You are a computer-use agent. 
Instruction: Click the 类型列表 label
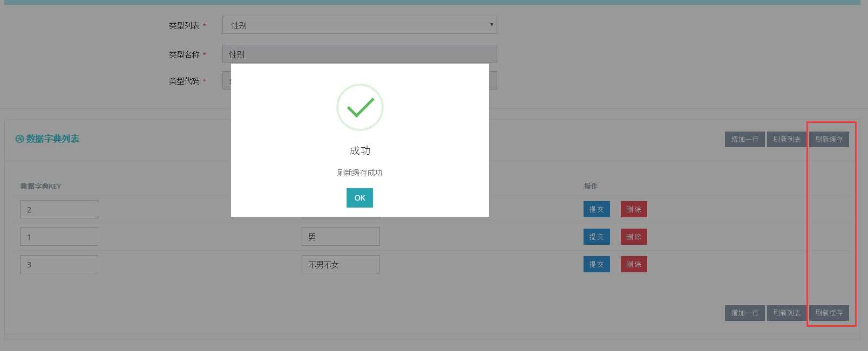pos(184,25)
